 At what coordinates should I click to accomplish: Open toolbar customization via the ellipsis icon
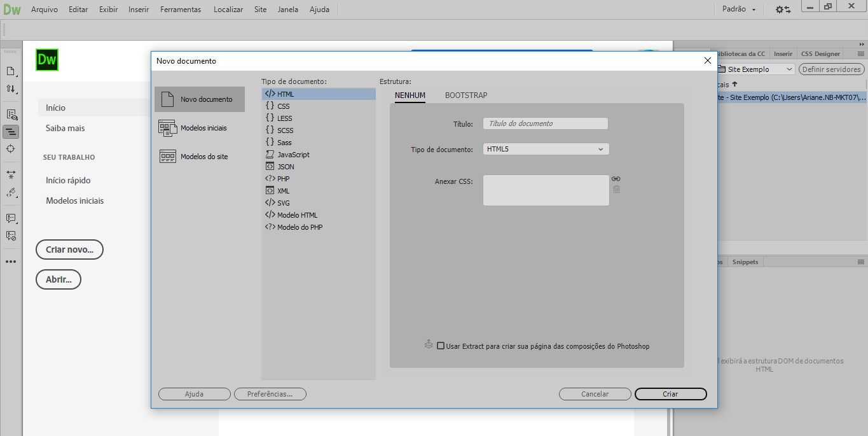point(11,261)
